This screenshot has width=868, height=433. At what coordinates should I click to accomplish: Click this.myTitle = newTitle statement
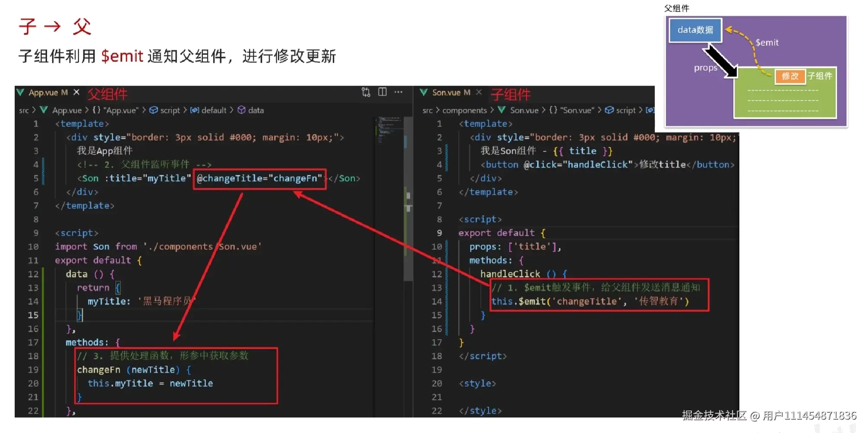150,383
